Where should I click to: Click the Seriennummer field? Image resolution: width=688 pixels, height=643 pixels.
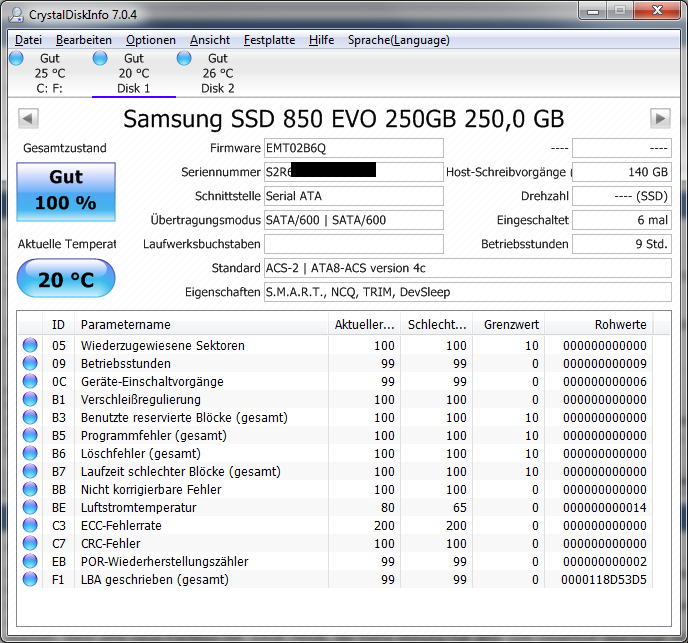pos(354,172)
